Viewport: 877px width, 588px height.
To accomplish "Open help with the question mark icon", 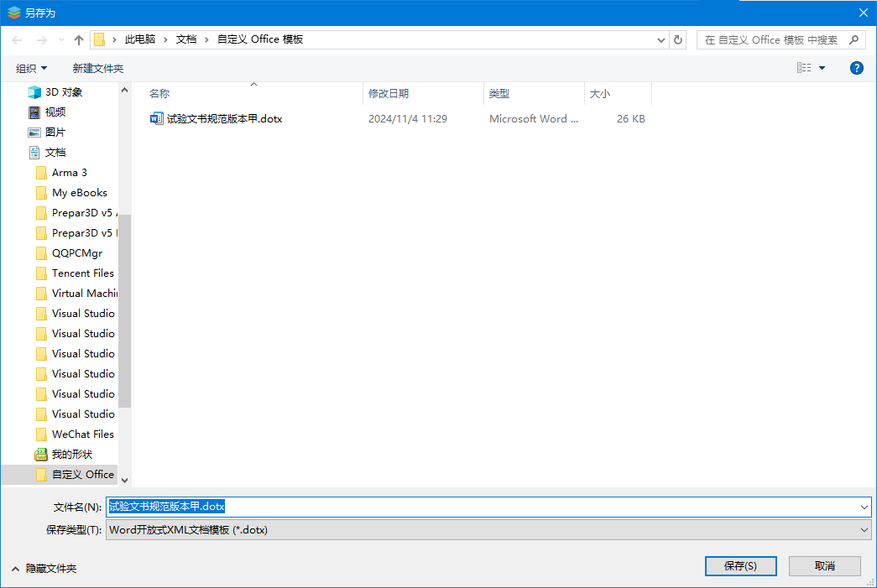I will (x=856, y=68).
